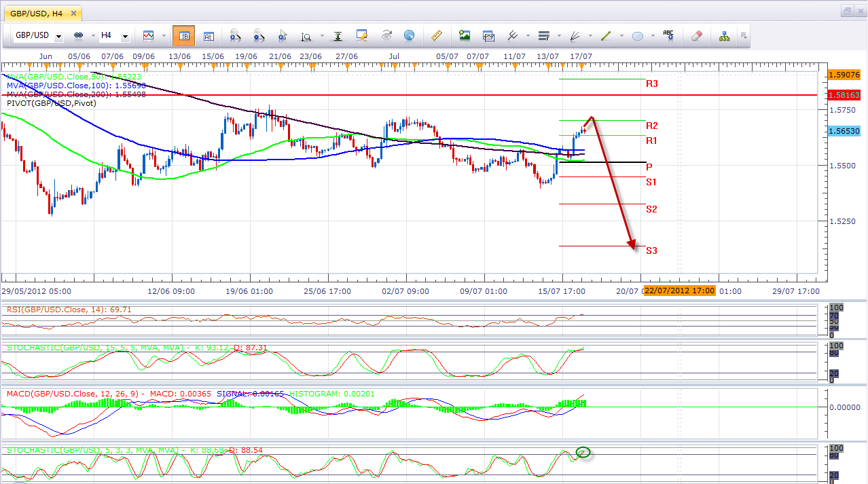This screenshot has height=484, width=868.
Task: Click the MACD(GBP/USD.Close, 12, 26, 9) label
Action: pyautogui.click(x=110, y=394)
